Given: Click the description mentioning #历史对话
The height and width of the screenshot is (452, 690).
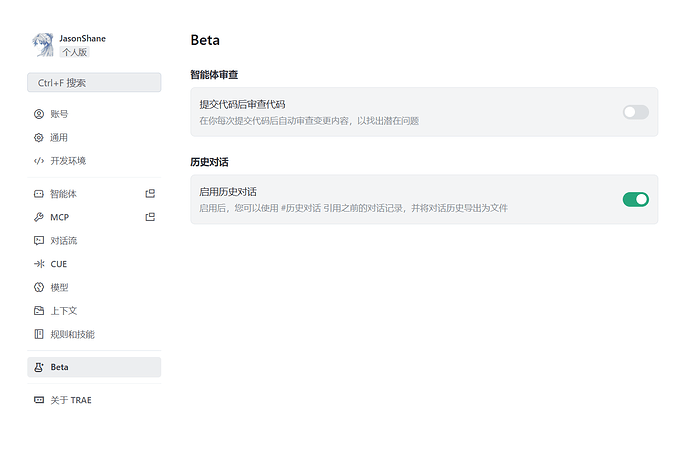Looking at the screenshot, I should pos(353,208).
